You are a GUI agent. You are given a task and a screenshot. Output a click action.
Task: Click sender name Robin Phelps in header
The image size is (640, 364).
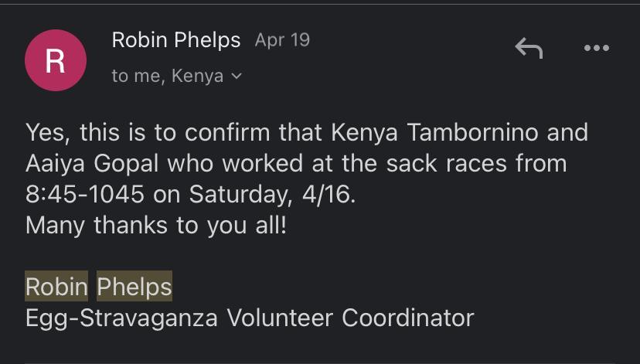coord(176,40)
